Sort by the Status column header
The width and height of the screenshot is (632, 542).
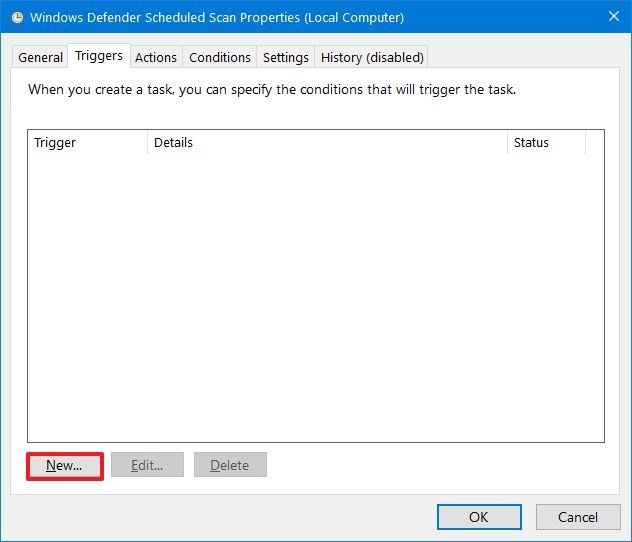coord(546,142)
